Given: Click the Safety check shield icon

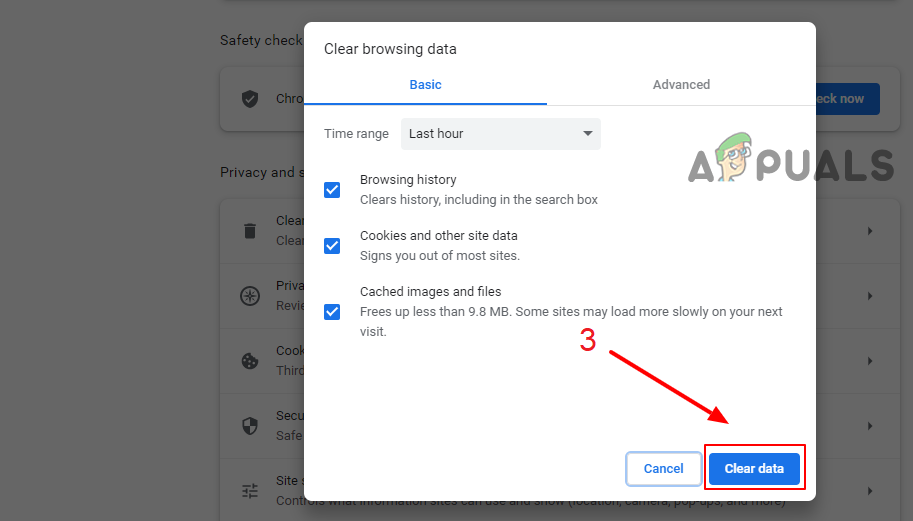Looking at the screenshot, I should (250, 99).
